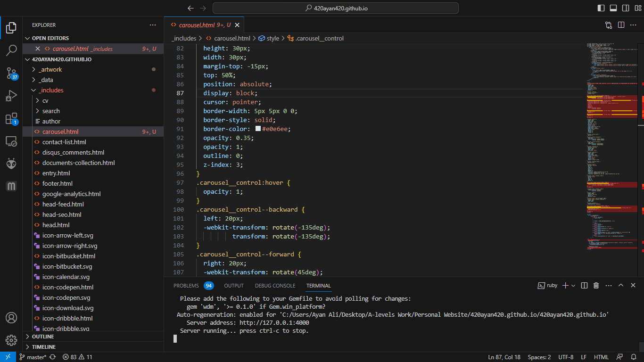Click the Split Editor Right icon
Viewport: 644px width, 362px height.
pos(621,25)
